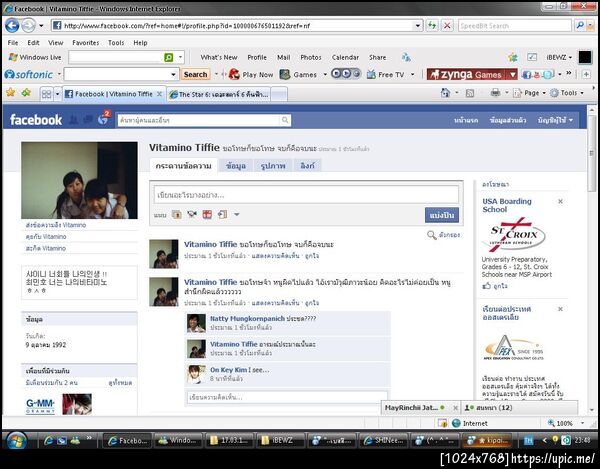Click the red Stop loading icon
Screen dimensions: 600x469
(x=447, y=26)
